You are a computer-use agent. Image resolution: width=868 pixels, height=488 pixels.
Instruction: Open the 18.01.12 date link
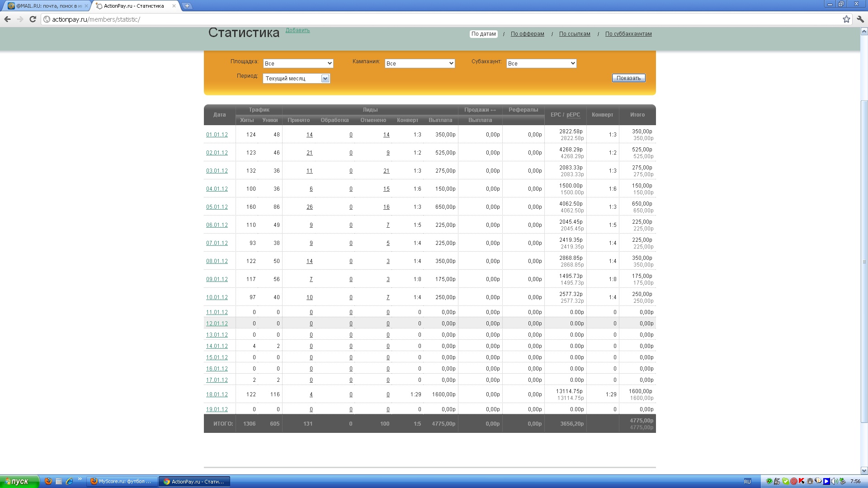[x=217, y=394]
